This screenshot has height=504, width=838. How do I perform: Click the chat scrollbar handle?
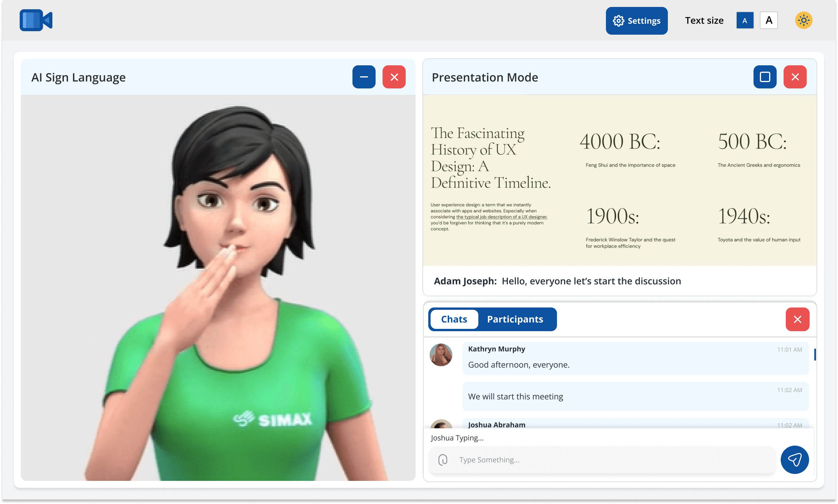pos(815,355)
